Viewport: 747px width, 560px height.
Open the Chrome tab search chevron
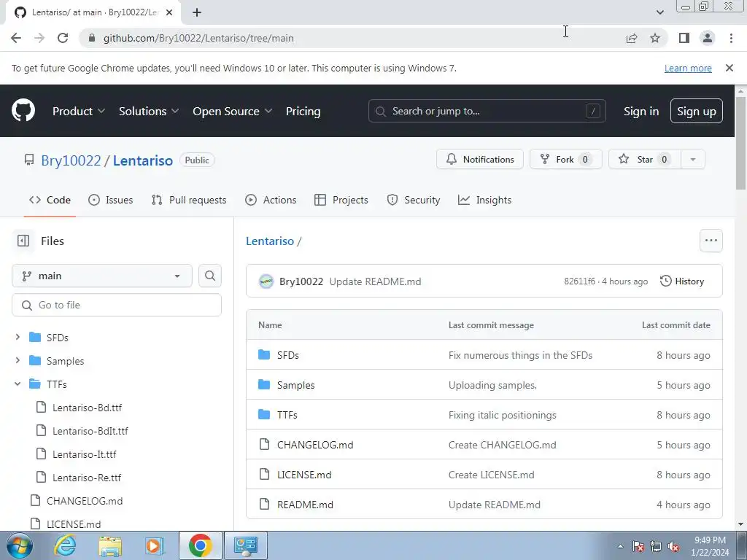659,12
